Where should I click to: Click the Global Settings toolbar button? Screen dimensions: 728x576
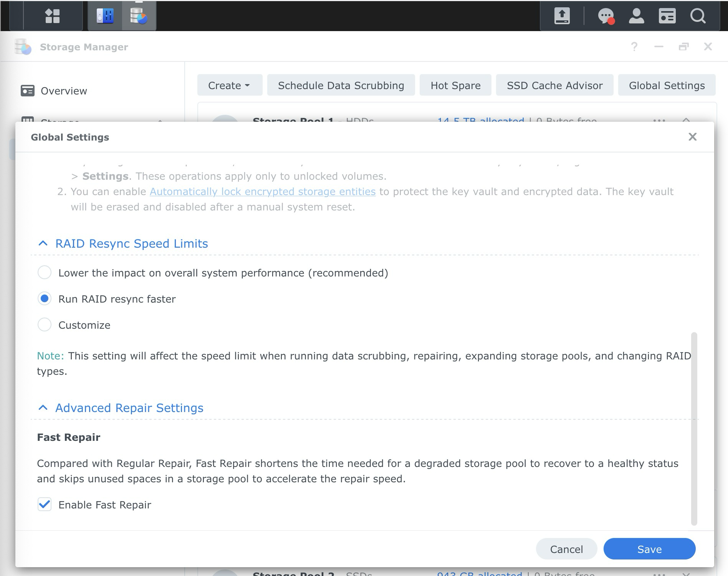point(667,85)
